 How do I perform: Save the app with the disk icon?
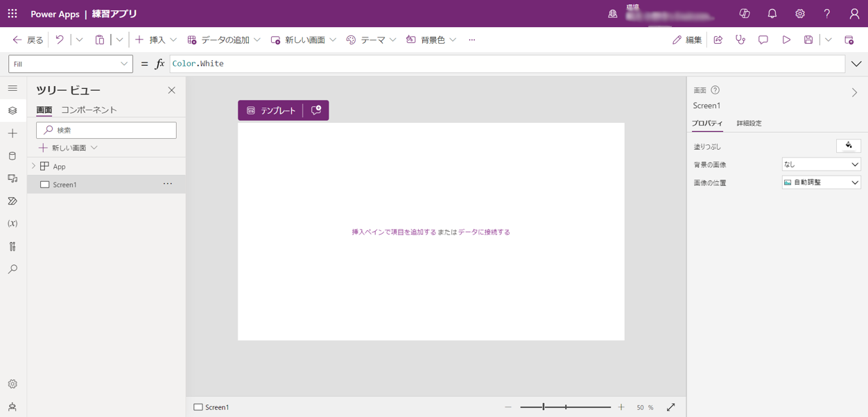pyautogui.click(x=808, y=40)
